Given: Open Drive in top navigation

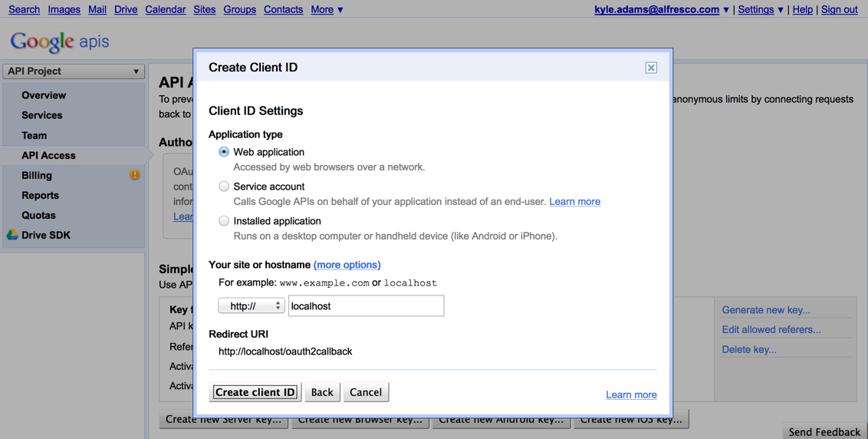Looking at the screenshot, I should 126,9.
